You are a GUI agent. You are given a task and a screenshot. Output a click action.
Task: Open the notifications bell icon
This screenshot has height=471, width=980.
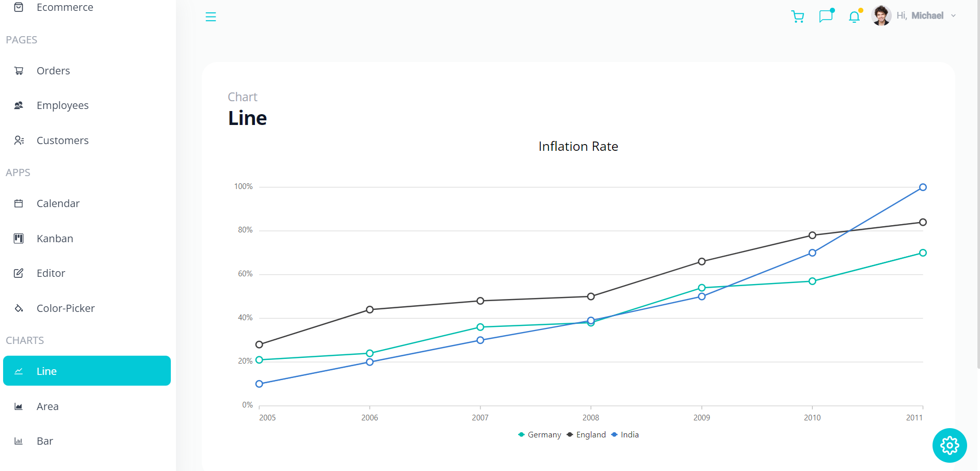854,17
